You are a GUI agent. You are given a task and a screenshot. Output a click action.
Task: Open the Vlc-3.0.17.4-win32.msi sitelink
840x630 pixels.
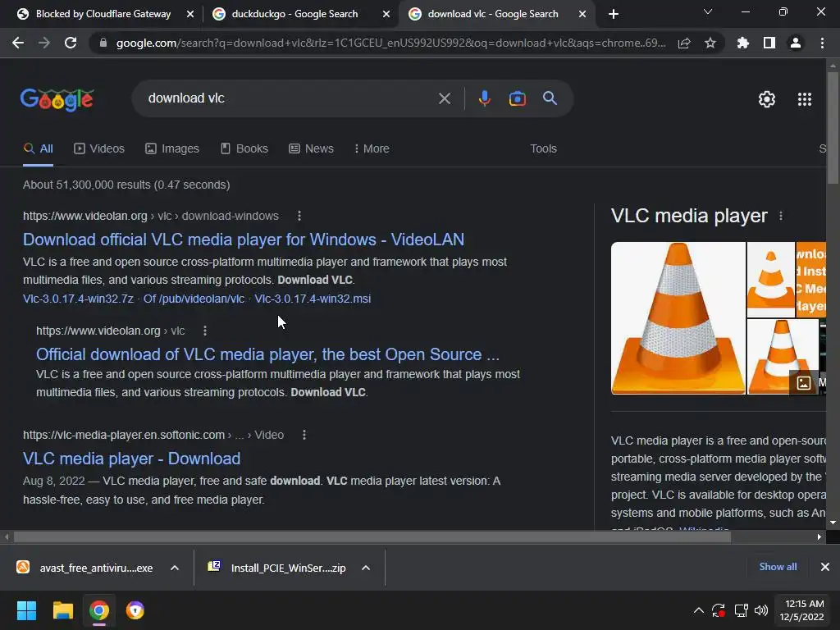point(313,299)
